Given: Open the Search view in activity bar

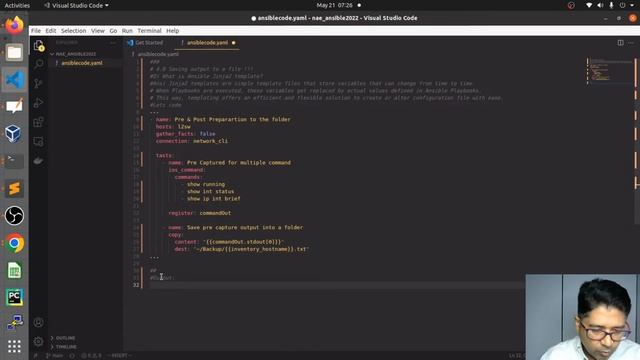Looking at the screenshot, I should 39,64.
